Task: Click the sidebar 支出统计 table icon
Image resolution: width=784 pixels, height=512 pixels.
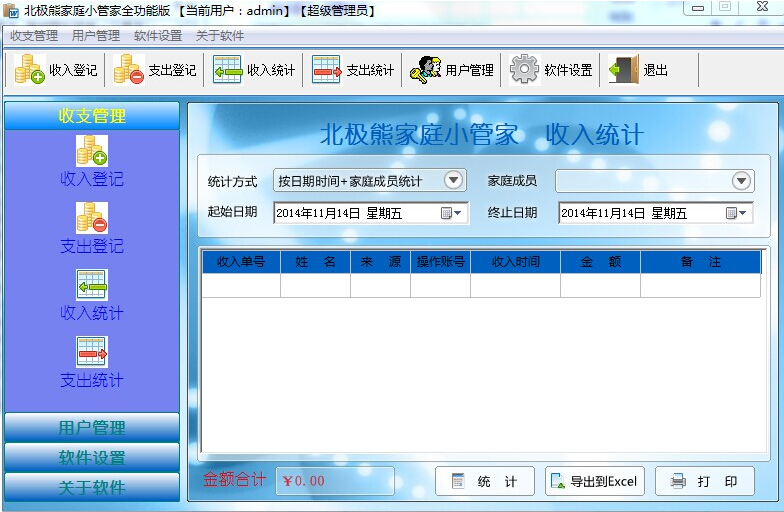Action: pyautogui.click(x=92, y=352)
